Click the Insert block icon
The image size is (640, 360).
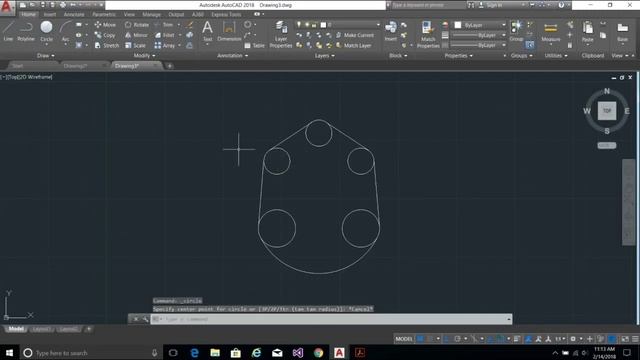tap(391, 31)
